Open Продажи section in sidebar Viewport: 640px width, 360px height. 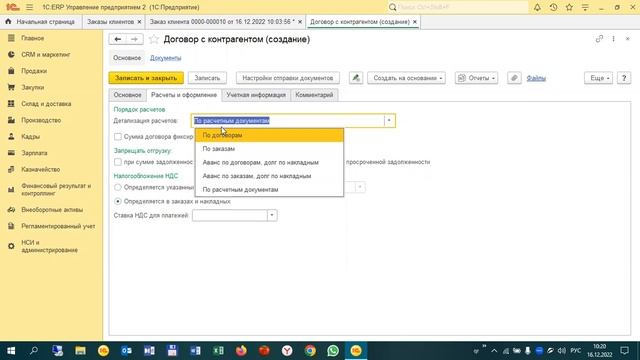[x=34, y=71]
